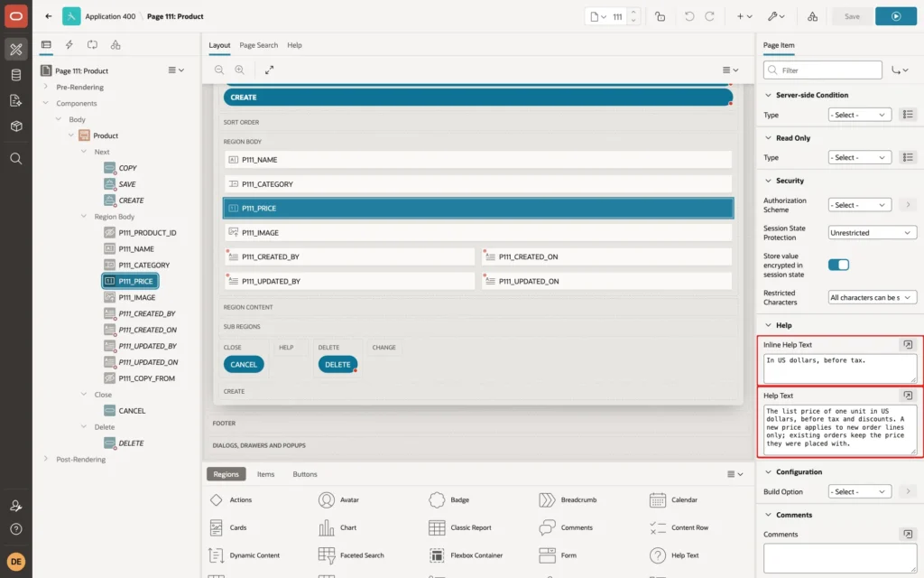This screenshot has height=578, width=924.
Task: Click the property Filter search field
Action: coord(823,70)
